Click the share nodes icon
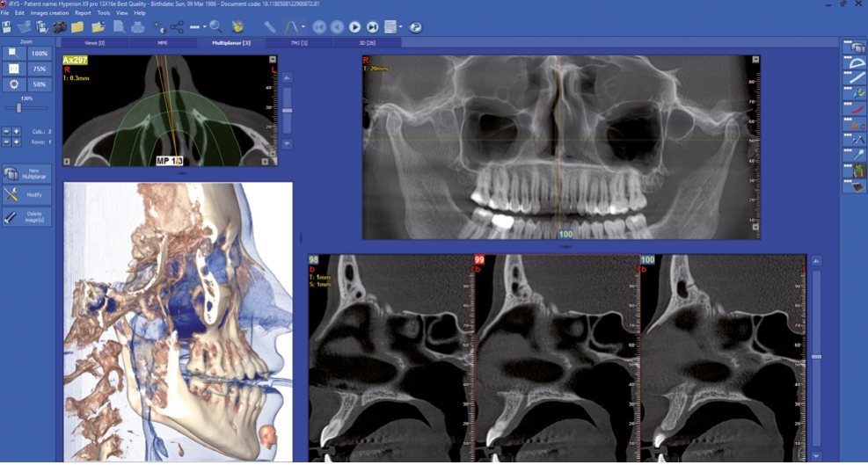This screenshot has width=868, height=465. (177, 26)
